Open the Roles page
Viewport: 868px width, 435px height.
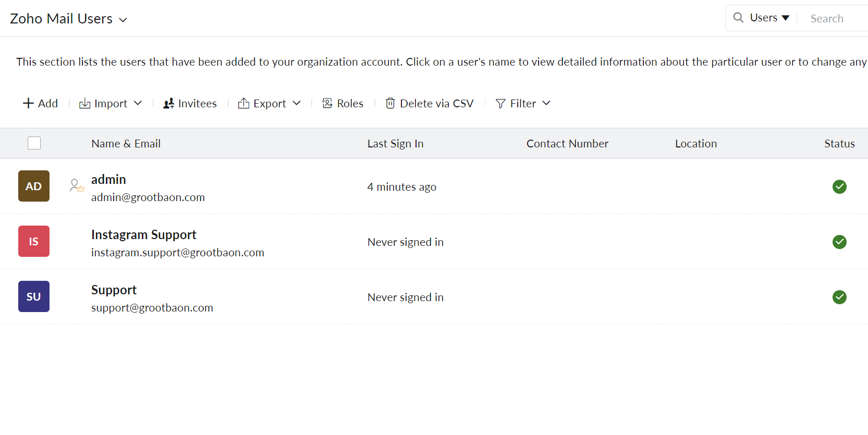click(x=350, y=104)
